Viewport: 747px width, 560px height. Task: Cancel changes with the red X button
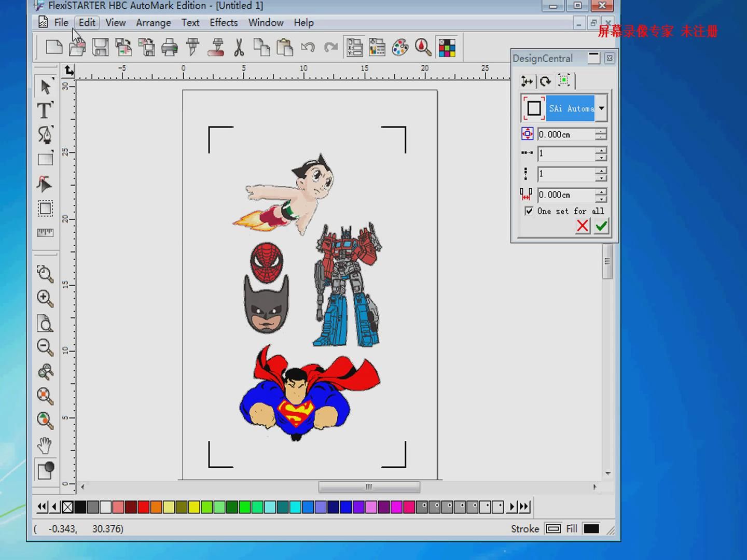(x=583, y=226)
